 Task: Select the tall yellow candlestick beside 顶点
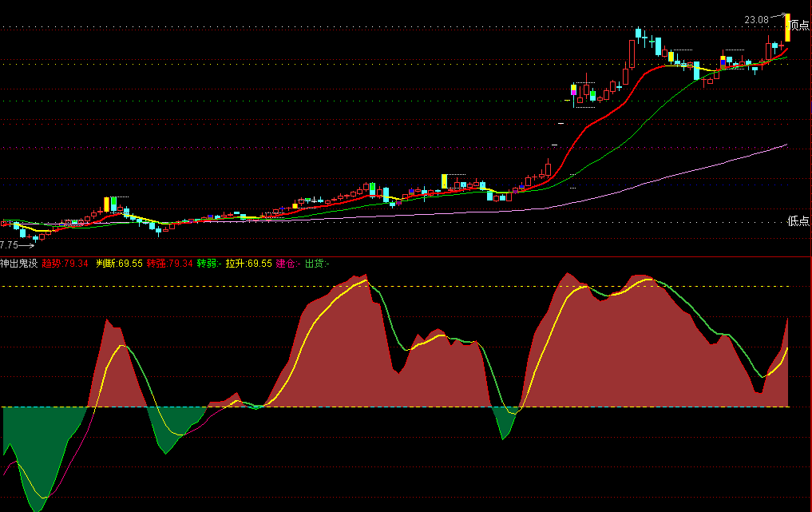(x=787, y=28)
